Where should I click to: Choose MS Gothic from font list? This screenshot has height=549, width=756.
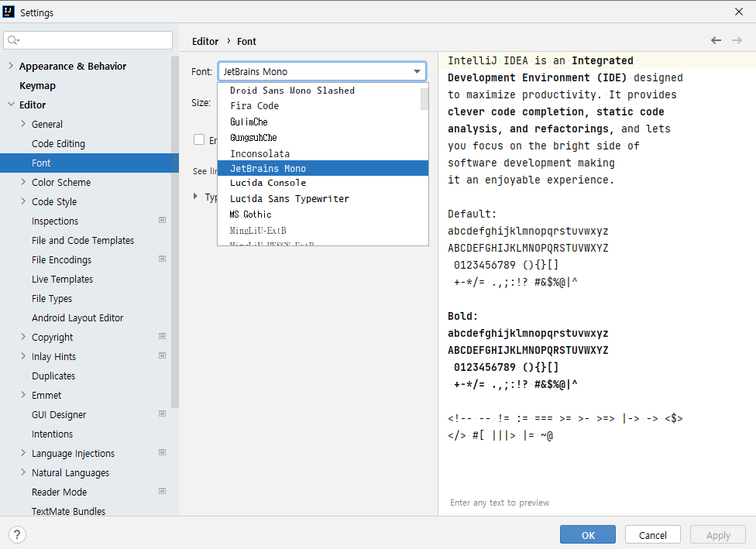point(323,214)
